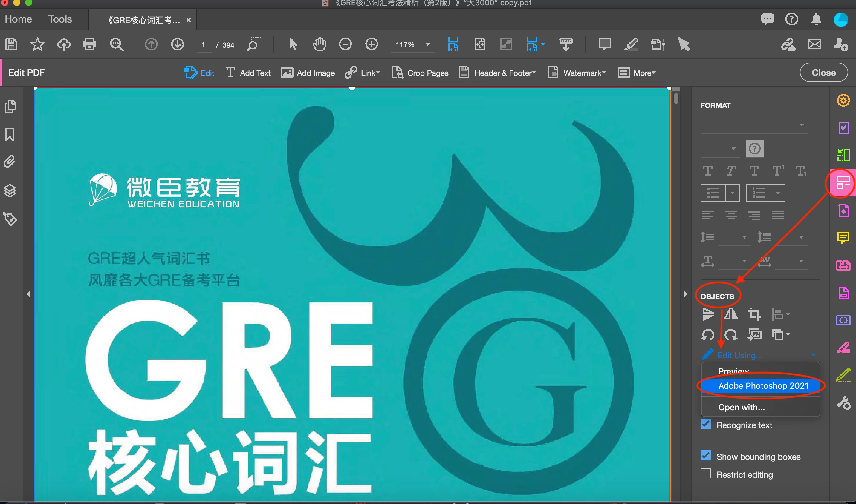Select Open with... option

[x=742, y=407]
